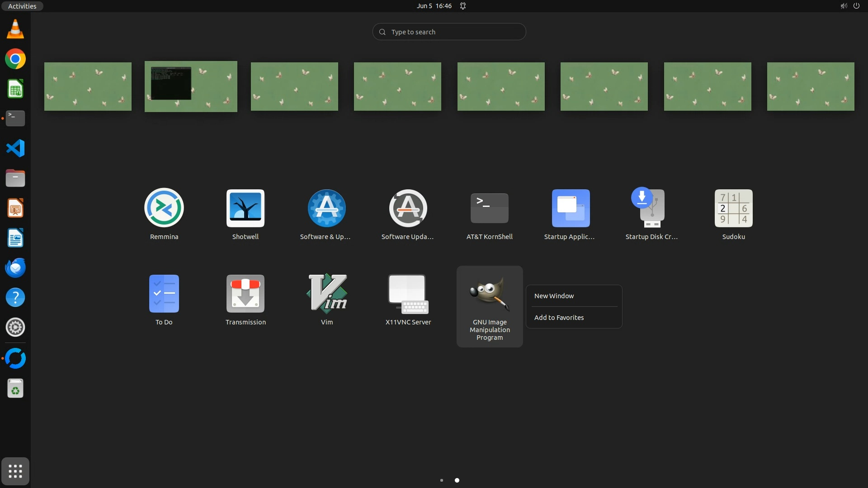Switch to first app grid page dot
This screenshot has height=488, width=868.
442,480
